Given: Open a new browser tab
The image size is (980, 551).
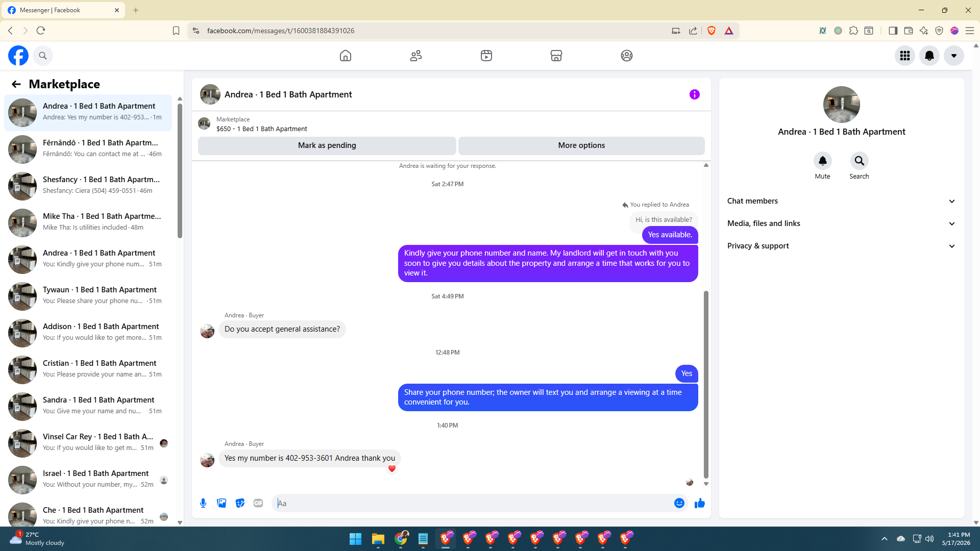Looking at the screenshot, I should (136, 10).
